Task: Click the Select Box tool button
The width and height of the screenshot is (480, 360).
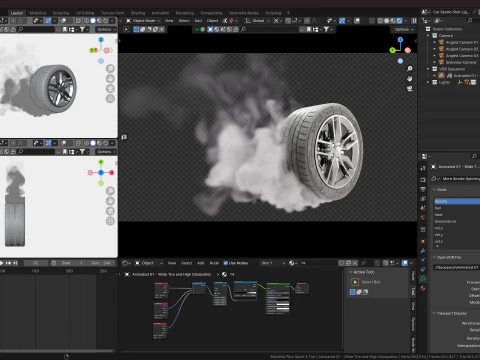Action: [355, 282]
